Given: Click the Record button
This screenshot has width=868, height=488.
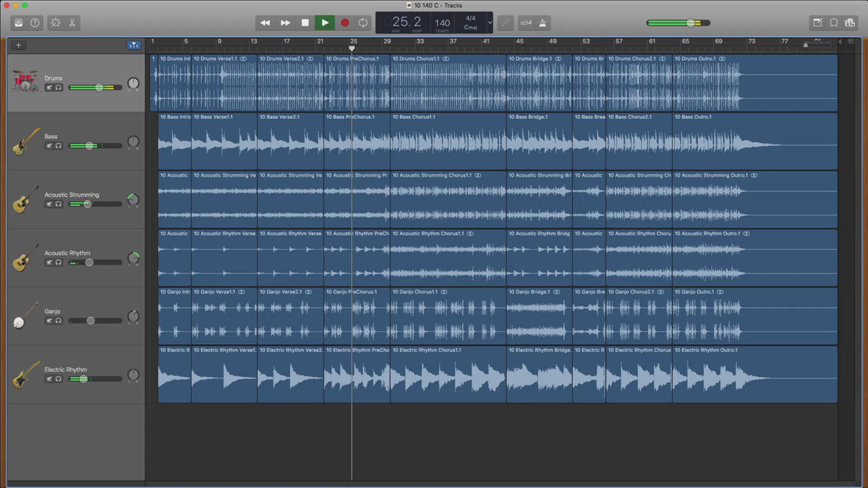Looking at the screenshot, I should 344,23.
